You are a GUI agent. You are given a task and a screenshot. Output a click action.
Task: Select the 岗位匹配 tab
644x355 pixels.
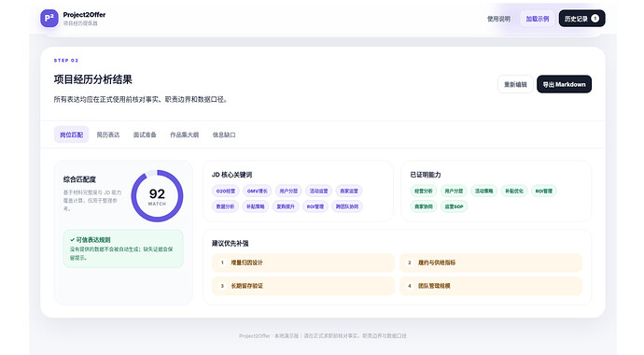pos(72,135)
